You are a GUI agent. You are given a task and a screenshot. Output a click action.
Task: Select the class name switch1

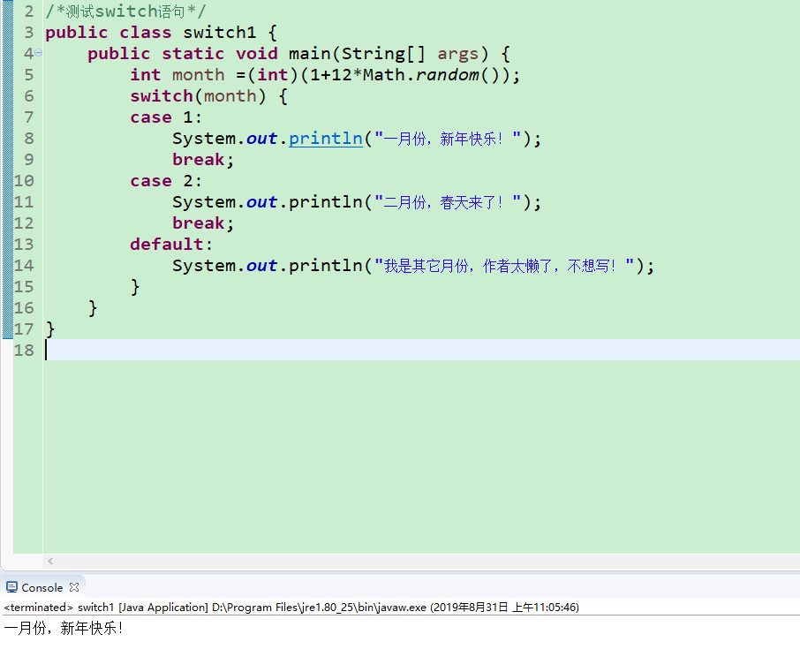click(219, 32)
